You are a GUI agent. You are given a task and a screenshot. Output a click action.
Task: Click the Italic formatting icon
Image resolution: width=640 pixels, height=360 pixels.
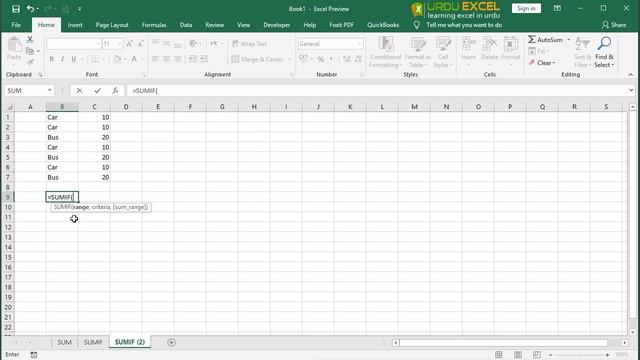coord(62,59)
